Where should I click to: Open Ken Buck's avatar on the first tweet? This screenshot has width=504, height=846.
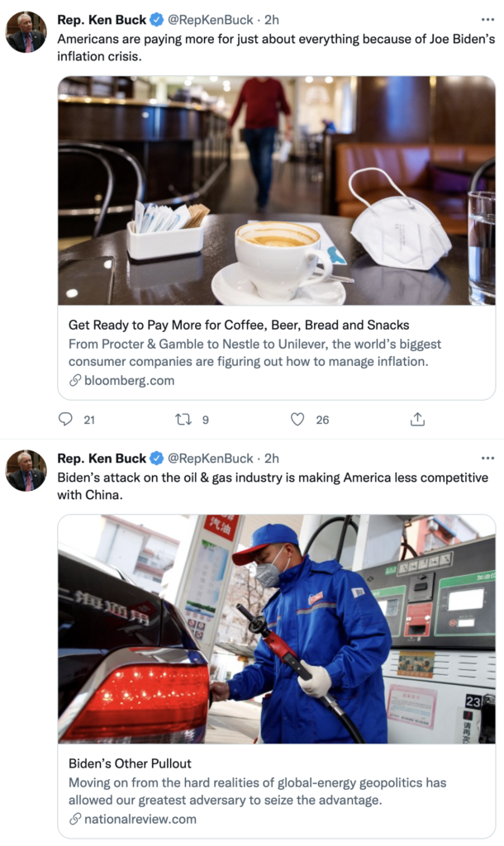(26, 32)
